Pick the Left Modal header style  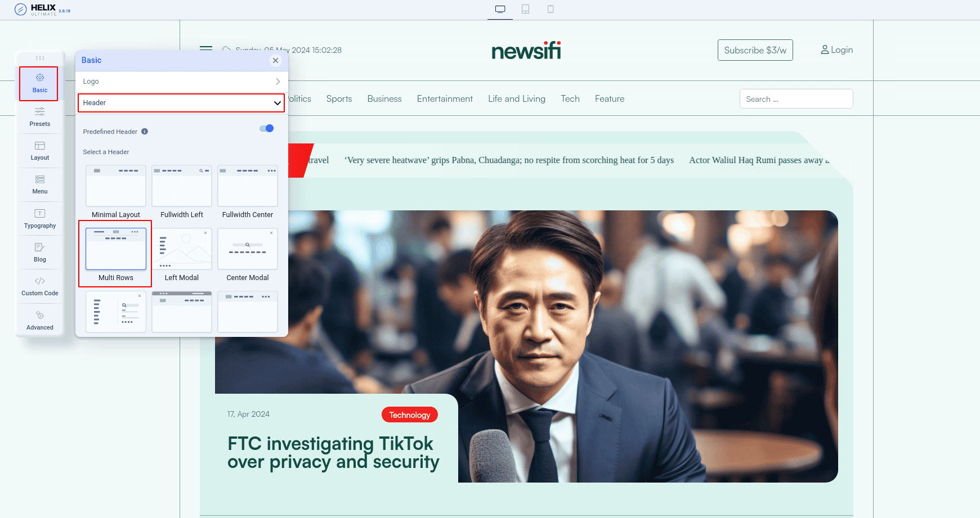click(182, 249)
